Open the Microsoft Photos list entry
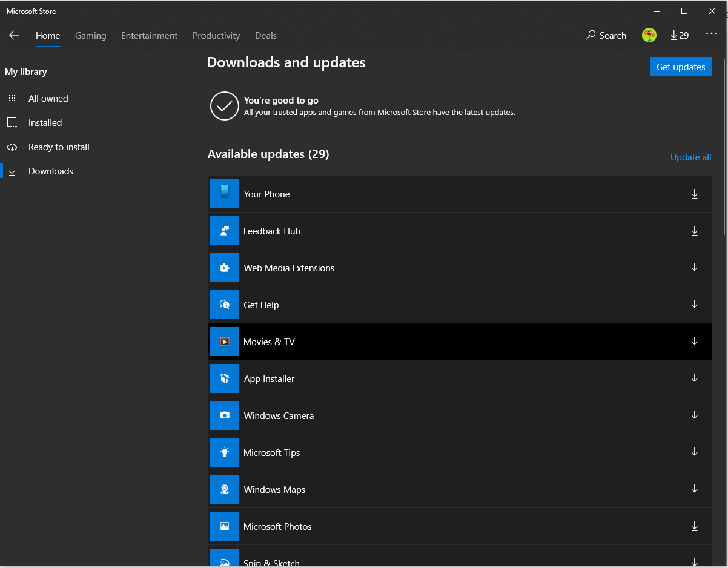Screen dimensions: 728x568 460,526
